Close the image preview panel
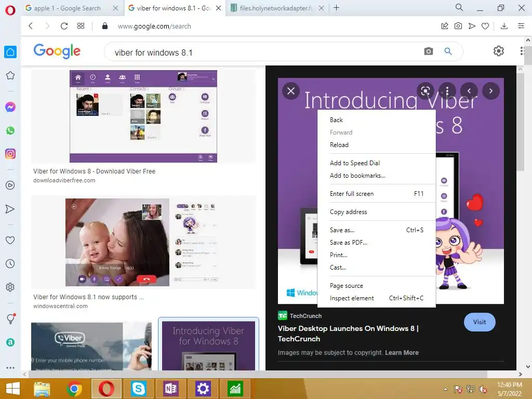The image size is (532, 399). tap(291, 91)
